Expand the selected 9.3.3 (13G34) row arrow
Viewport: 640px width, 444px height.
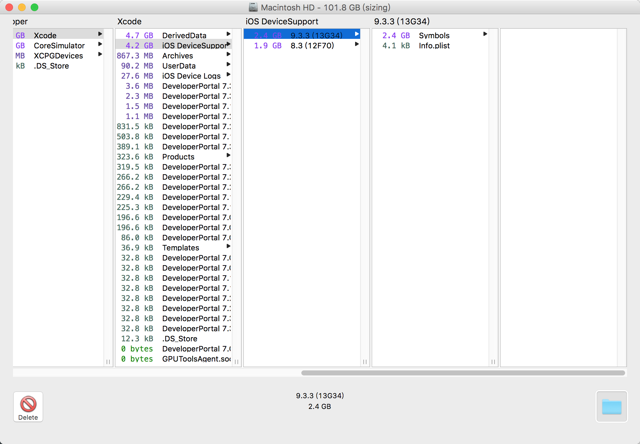[357, 34]
